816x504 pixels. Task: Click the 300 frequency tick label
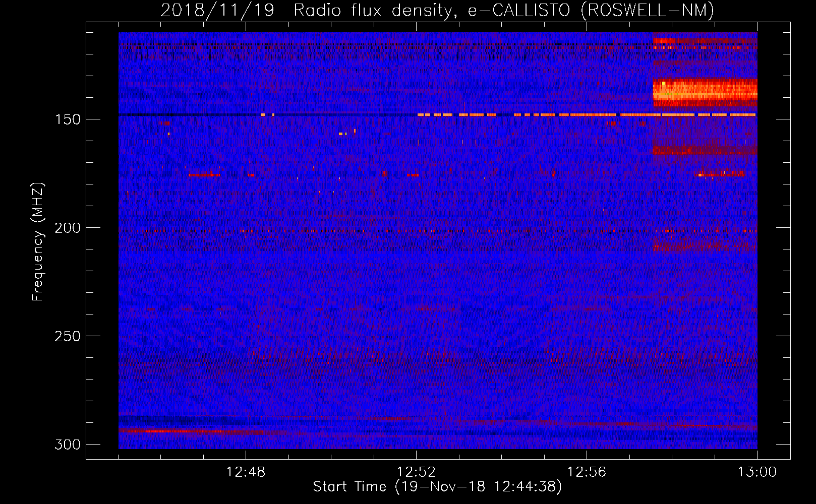pyautogui.click(x=68, y=445)
